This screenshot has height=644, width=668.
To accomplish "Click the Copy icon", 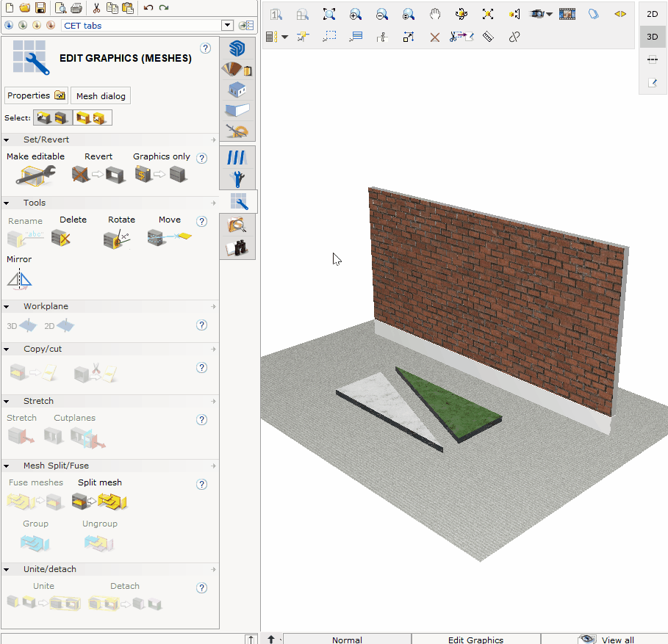I will (x=112, y=7).
